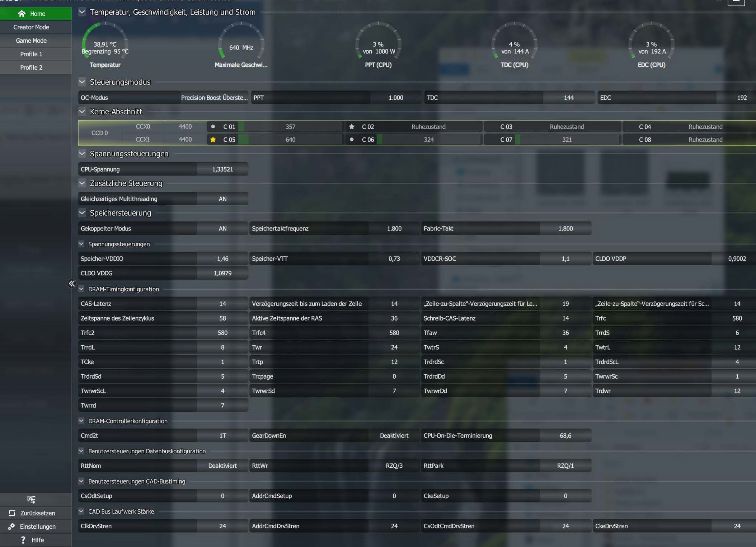
Task: Collapse the sidebar with the double-arrow icon
Action: pyautogui.click(x=72, y=284)
